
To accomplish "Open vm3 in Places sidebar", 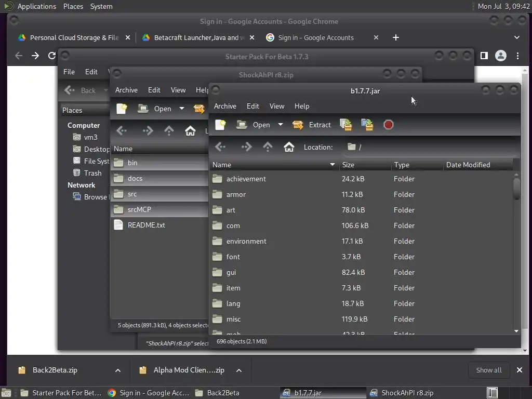I will click(86, 137).
